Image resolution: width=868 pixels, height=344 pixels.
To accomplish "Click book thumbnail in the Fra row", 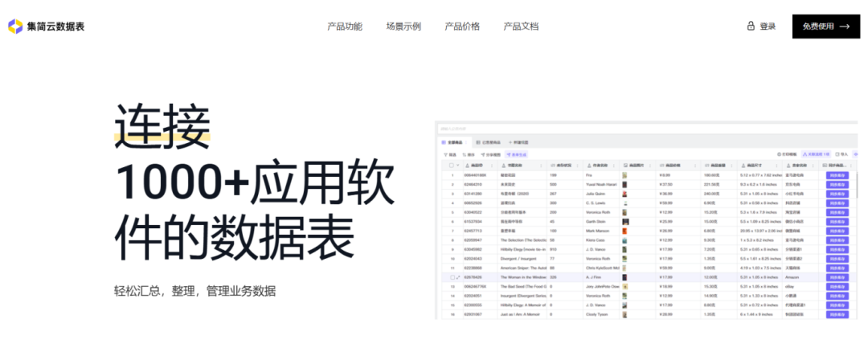I will pyautogui.click(x=625, y=175).
